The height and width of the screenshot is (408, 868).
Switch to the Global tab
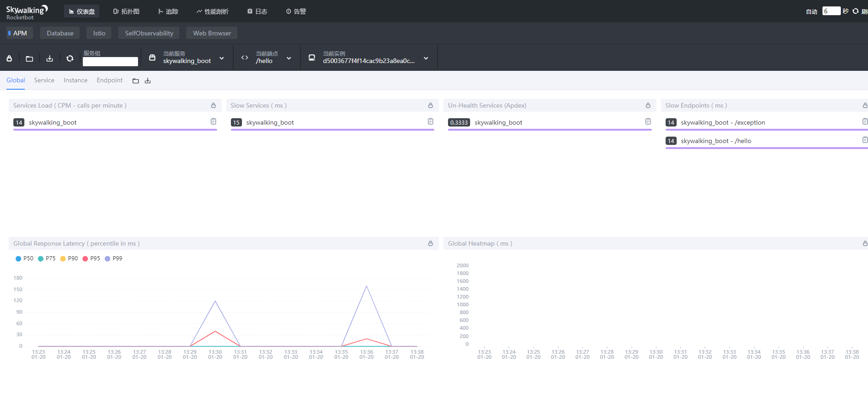coord(16,80)
